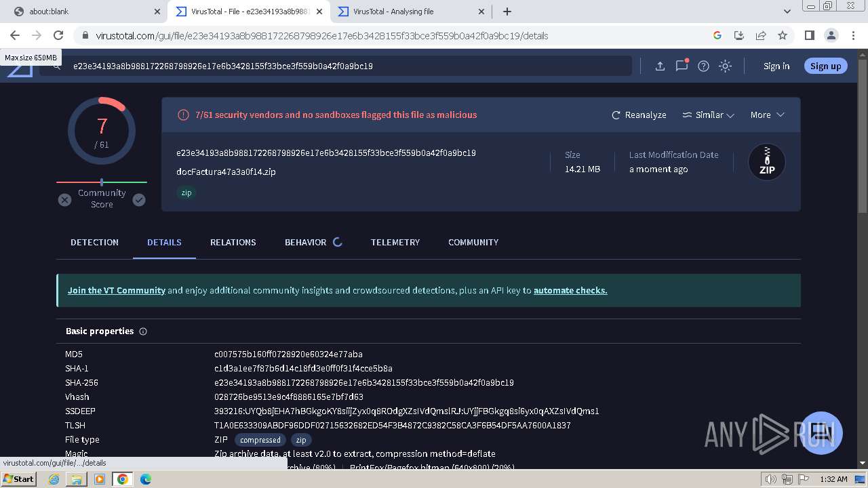Click the install/download page icon in address bar

point(739,35)
